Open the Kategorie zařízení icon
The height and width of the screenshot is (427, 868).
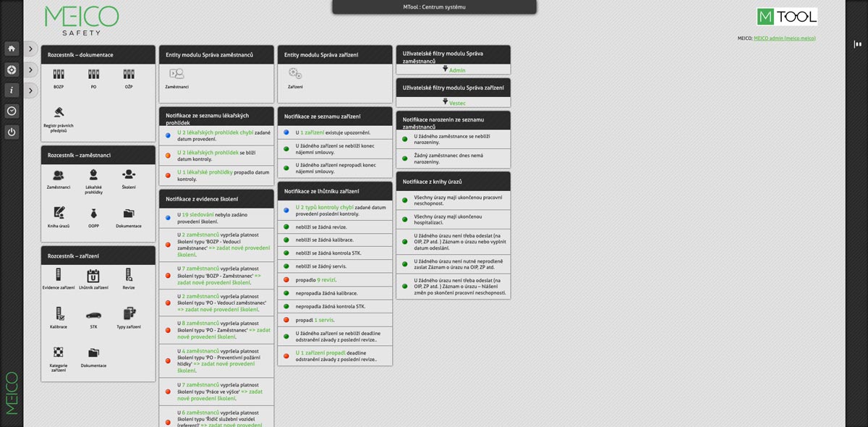coord(59,353)
